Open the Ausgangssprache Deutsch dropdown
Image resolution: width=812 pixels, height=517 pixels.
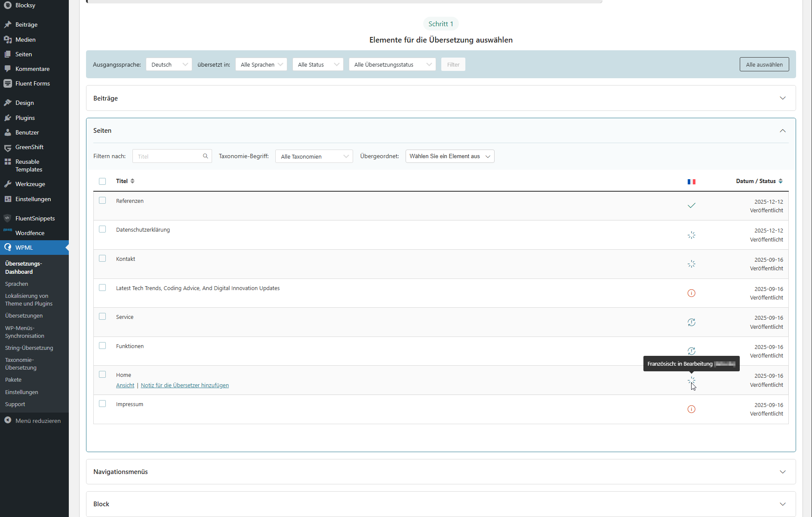coord(169,64)
